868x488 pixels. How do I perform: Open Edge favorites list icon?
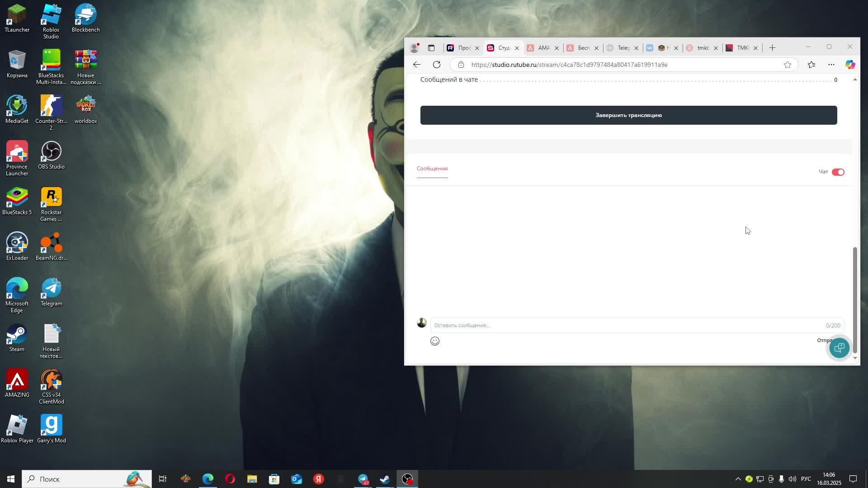coord(811,65)
